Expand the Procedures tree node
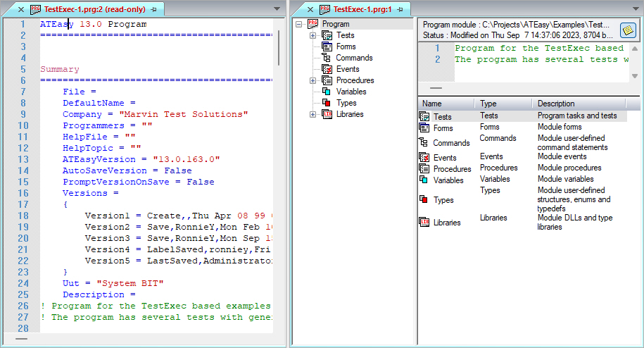644x348 pixels. pos(312,80)
